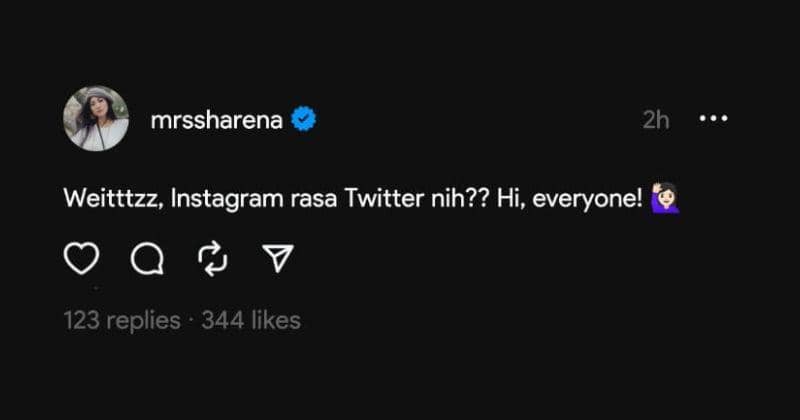Click the raising-hand emoji in the post
This screenshot has width=800, height=420.
click(665, 198)
